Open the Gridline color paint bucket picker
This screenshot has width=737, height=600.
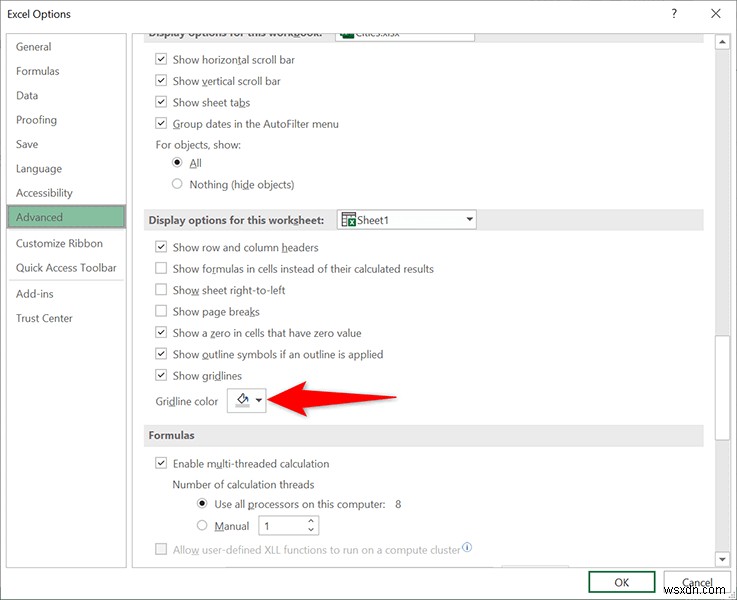pos(246,400)
